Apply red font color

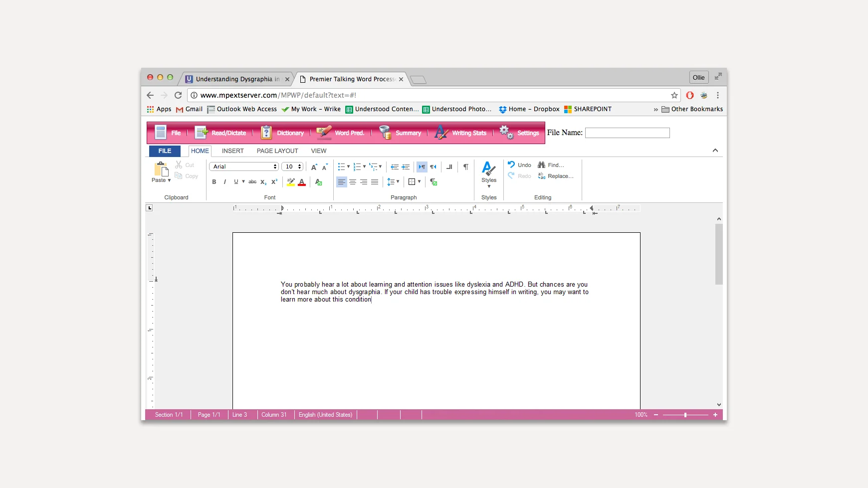click(302, 182)
